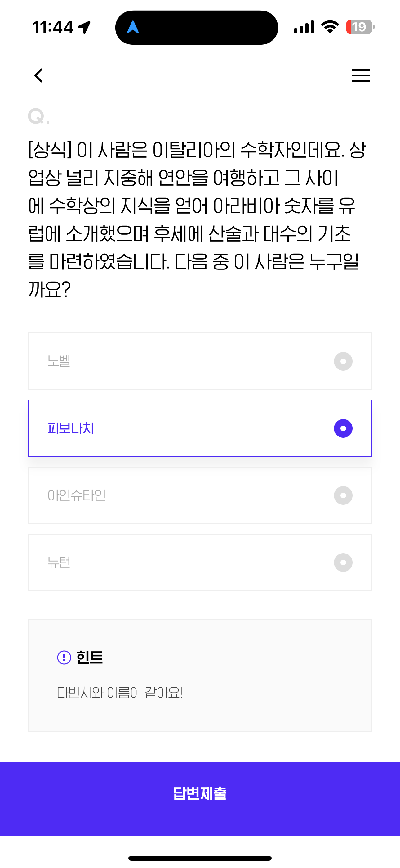Choose the 피보나치 answer option

(200, 429)
